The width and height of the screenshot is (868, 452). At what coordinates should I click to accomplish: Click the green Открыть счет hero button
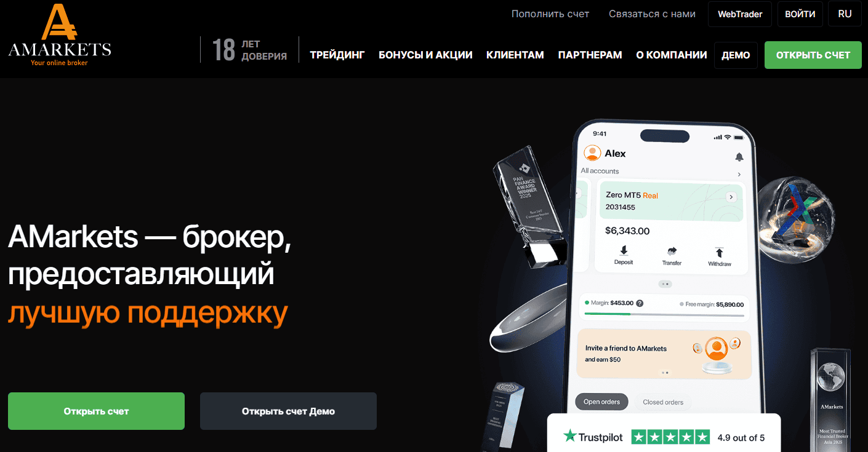(x=96, y=411)
